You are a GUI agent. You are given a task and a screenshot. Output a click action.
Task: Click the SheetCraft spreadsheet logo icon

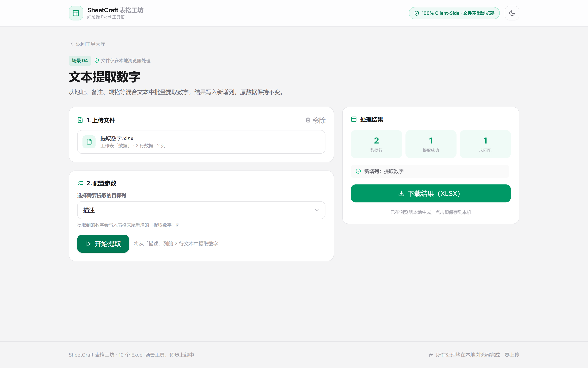point(76,13)
